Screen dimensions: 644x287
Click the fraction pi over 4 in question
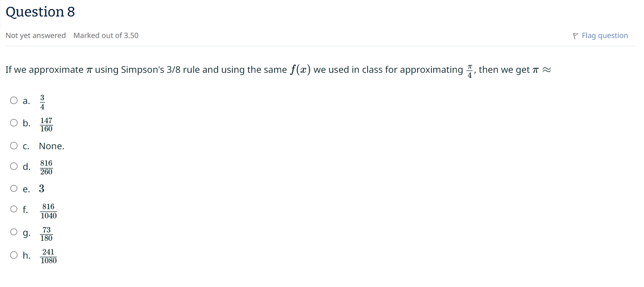click(x=468, y=70)
